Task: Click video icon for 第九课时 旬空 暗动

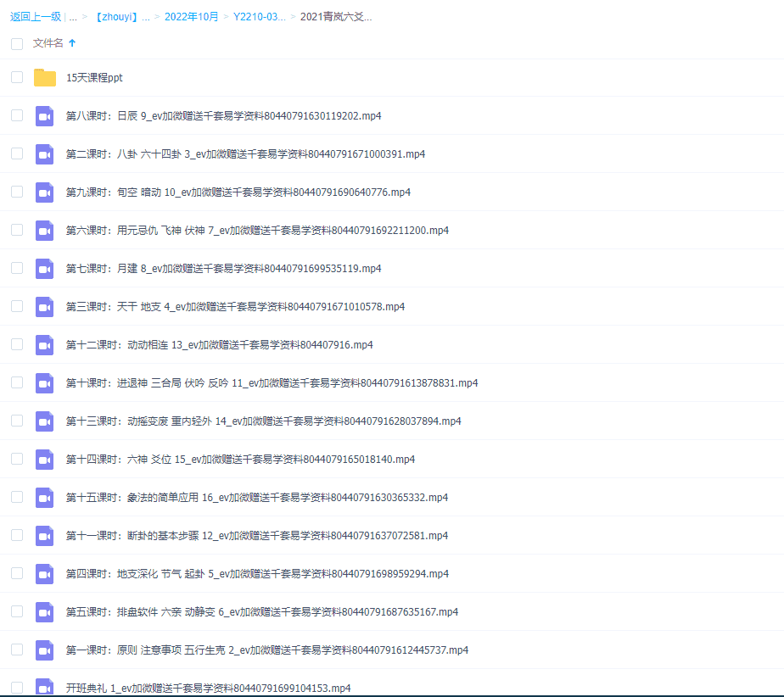Action: click(x=45, y=192)
